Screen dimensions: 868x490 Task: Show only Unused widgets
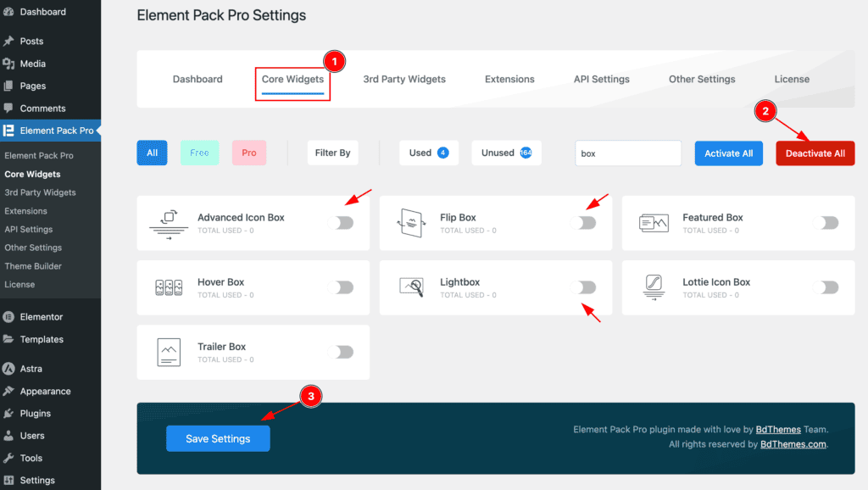coord(507,153)
